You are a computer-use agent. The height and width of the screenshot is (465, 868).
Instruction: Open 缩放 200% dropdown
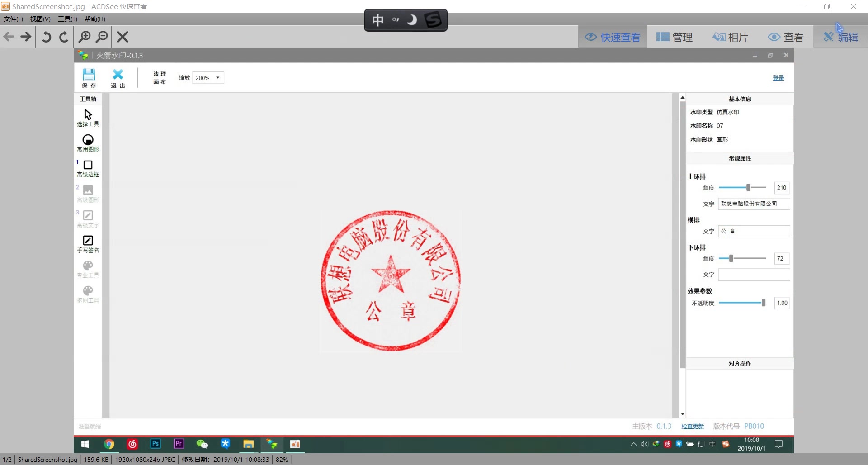click(208, 78)
